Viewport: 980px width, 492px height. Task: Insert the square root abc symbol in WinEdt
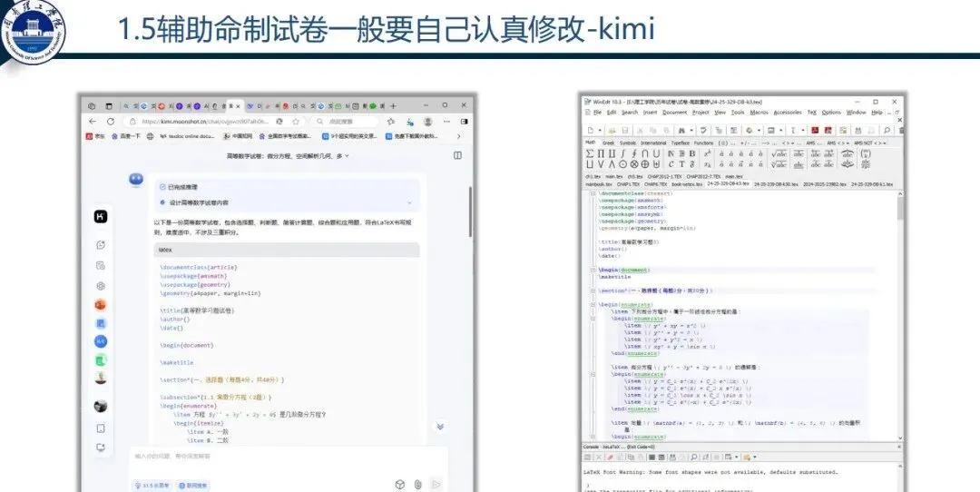point(779,153)
